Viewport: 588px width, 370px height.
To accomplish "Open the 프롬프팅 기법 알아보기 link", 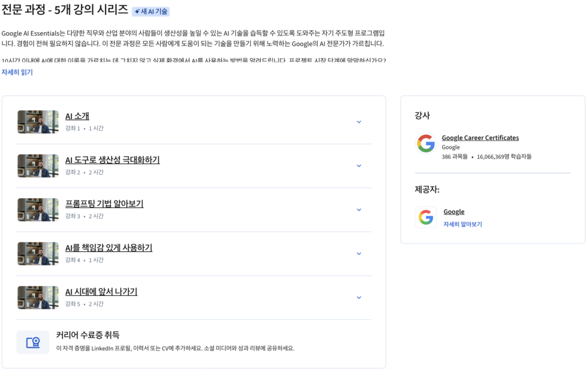I will point(105,204).
